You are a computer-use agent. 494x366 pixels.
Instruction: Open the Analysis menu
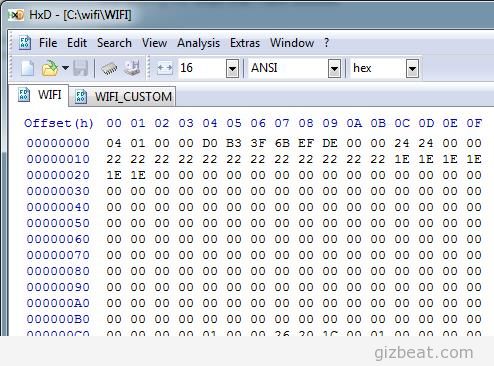coord(198,43)
